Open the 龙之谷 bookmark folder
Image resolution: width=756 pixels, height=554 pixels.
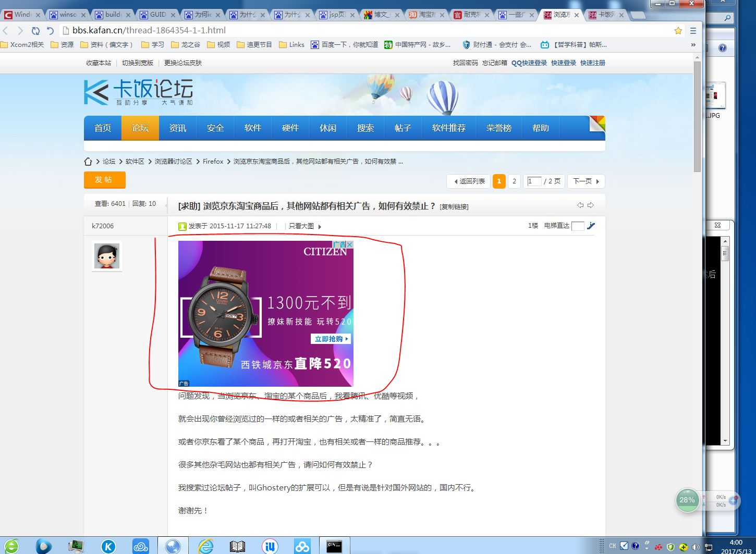pyautogui.click(x=186, y=45)
